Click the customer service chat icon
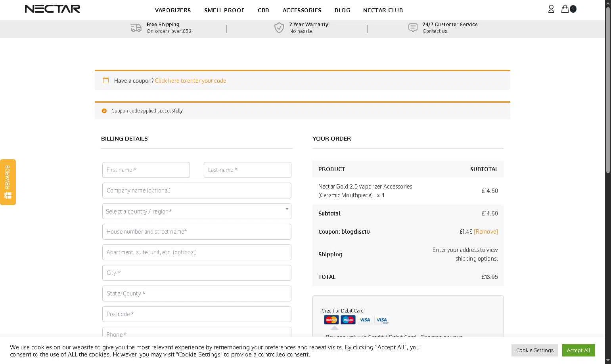611x364 pixels. pyautogui.click(x=413, y=28)
